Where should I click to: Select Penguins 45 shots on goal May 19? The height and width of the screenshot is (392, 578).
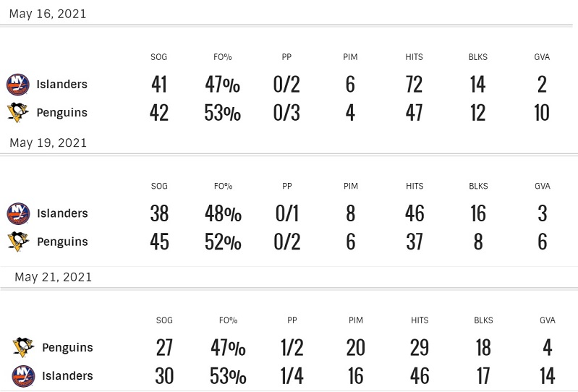point(159,242)
